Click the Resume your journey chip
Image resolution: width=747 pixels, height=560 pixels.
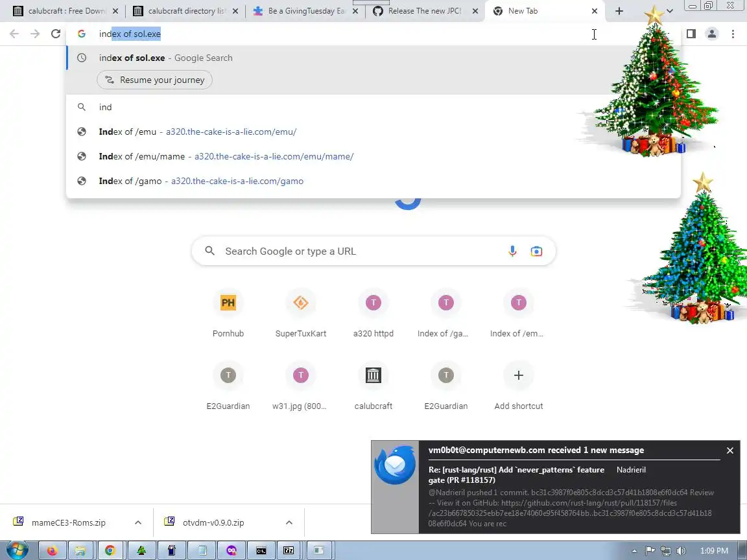pos(154,80)
